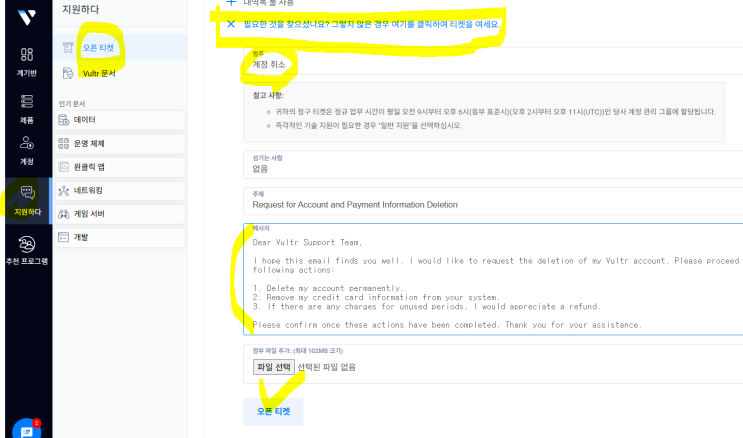Click the 지원하다 page heading

click(x=81, y=9)
